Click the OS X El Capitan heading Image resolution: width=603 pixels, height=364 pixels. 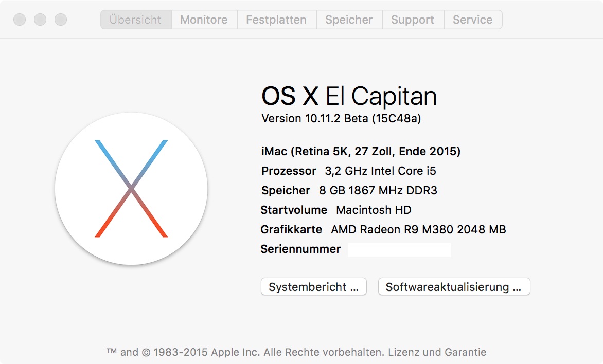tap(349, 96)
